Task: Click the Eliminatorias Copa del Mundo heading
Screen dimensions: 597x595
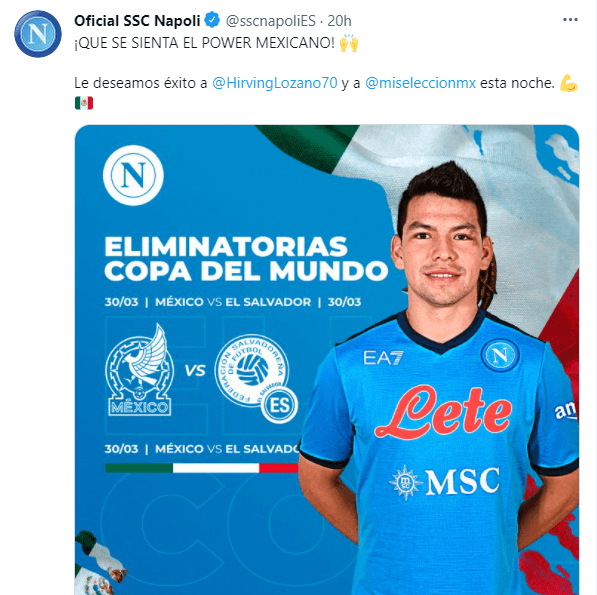Action: (246, 258)
